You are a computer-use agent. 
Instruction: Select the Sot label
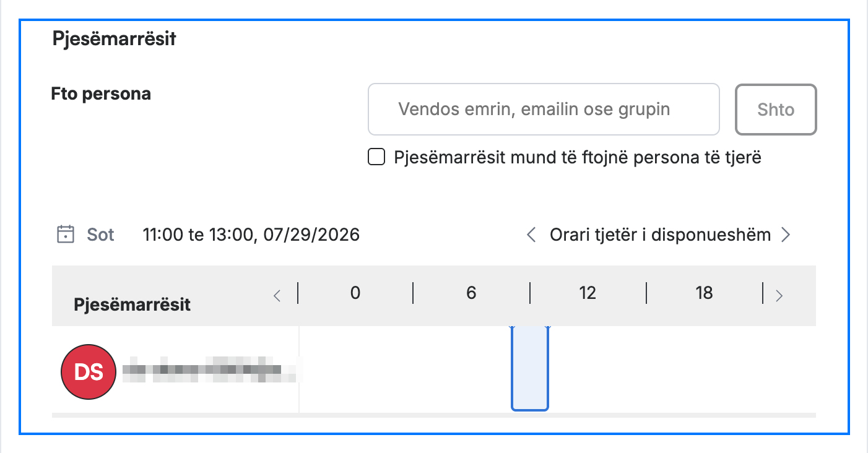point(100,235)
